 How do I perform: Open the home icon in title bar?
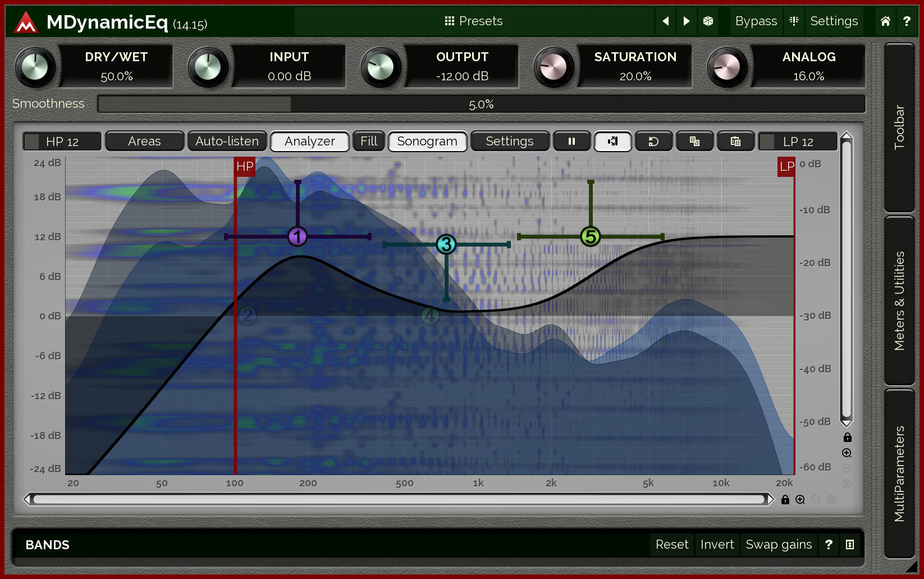[x=885, y=21]
